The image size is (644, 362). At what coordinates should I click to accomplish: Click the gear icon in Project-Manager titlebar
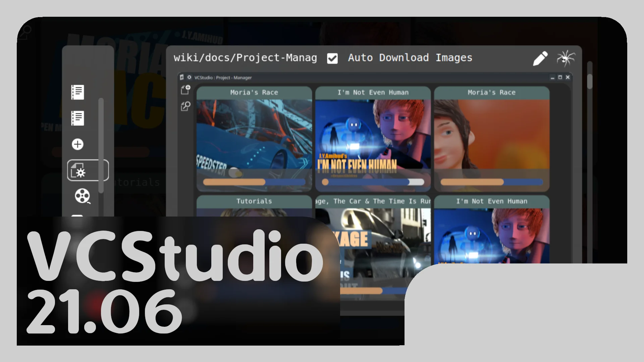pos(189,77)
